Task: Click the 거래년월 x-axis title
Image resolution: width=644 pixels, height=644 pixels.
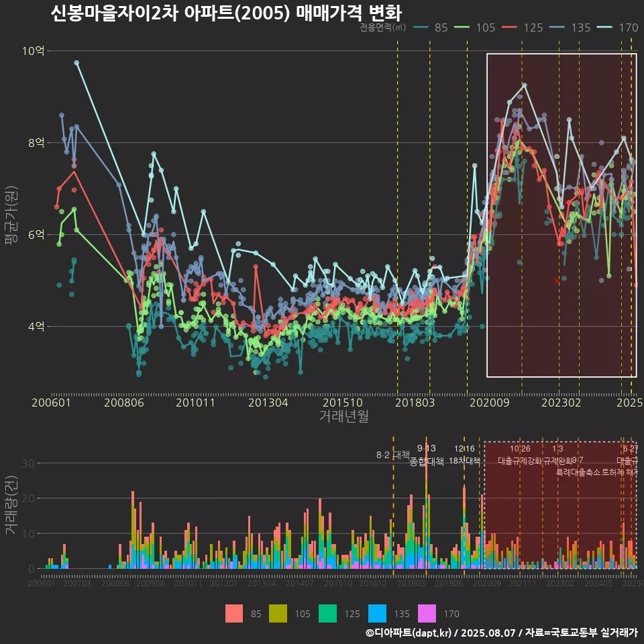Action: click(x=343, y=416)
